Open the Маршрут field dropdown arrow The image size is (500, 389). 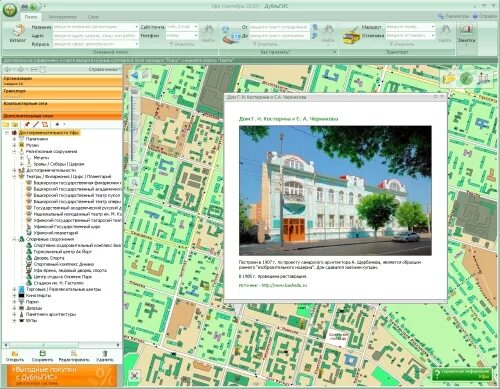(x=433, y=27)
